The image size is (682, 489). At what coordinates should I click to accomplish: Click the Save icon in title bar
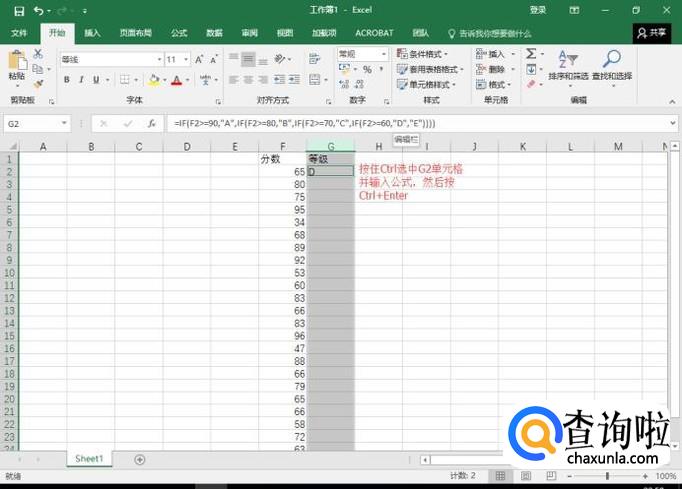19,11
